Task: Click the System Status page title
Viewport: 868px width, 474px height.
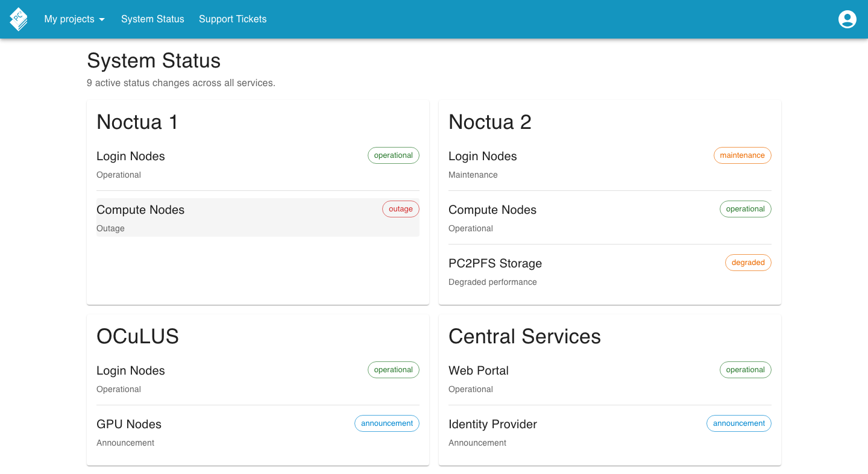Action: (154, 61)
